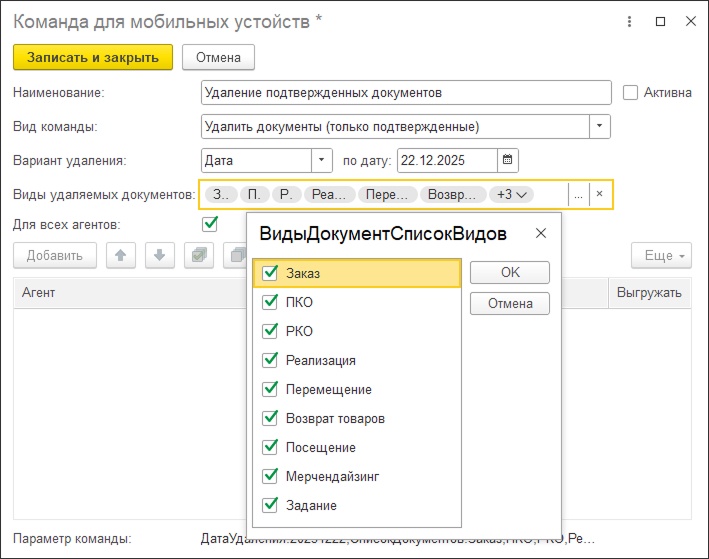The image size is (709, 559).
Task: Click Отмена in the list popup
Action: (510, 303)
